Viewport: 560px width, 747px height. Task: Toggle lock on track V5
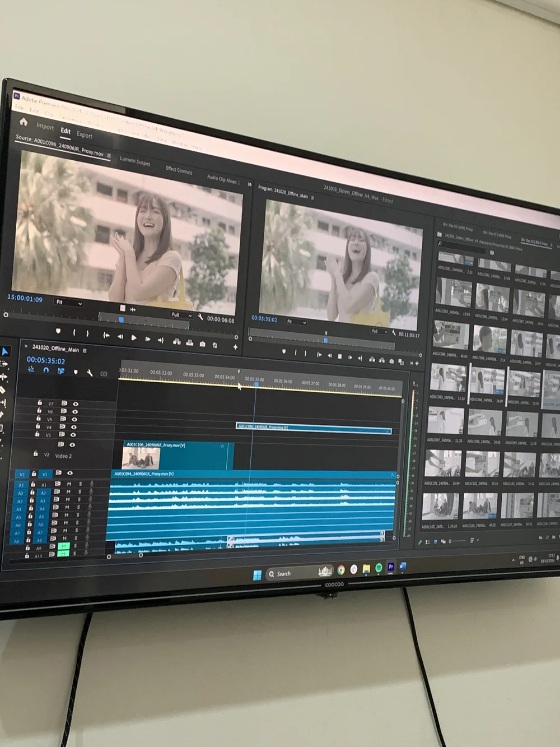(38, 417)
